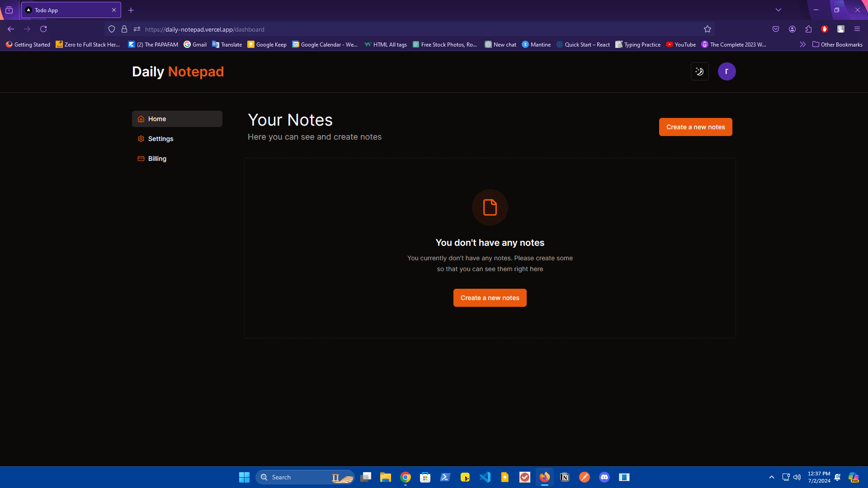
Task: Click top-right Create a new notes button
Action: (x=695, y=127)
